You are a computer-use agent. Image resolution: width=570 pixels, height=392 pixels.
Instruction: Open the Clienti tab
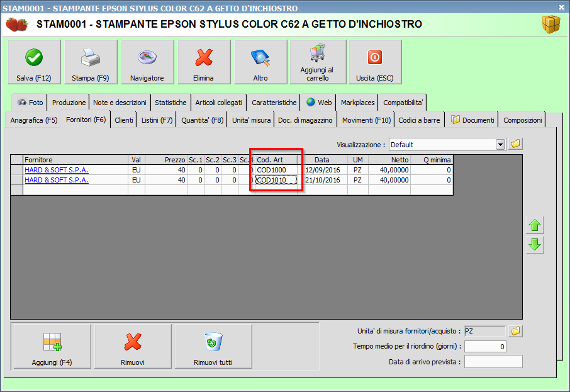123,120
